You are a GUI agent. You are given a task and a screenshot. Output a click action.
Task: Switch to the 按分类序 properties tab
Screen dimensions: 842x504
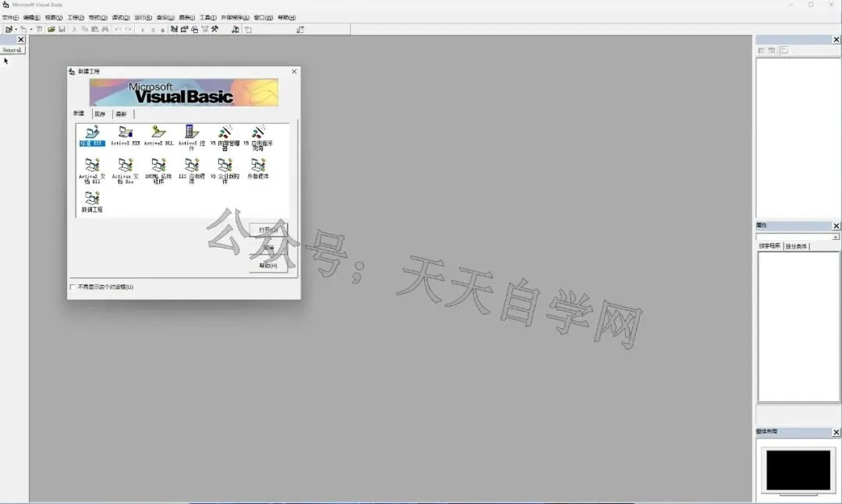coord(796,246)
